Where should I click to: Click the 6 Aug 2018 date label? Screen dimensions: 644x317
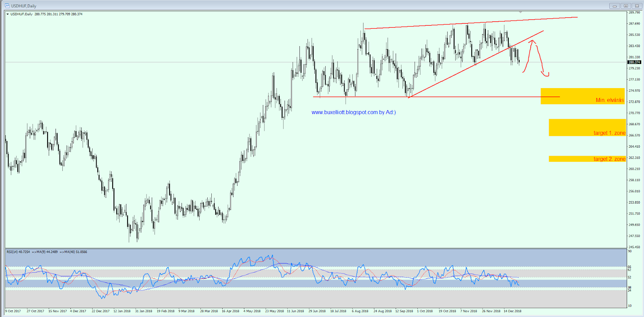coord(360,311)
